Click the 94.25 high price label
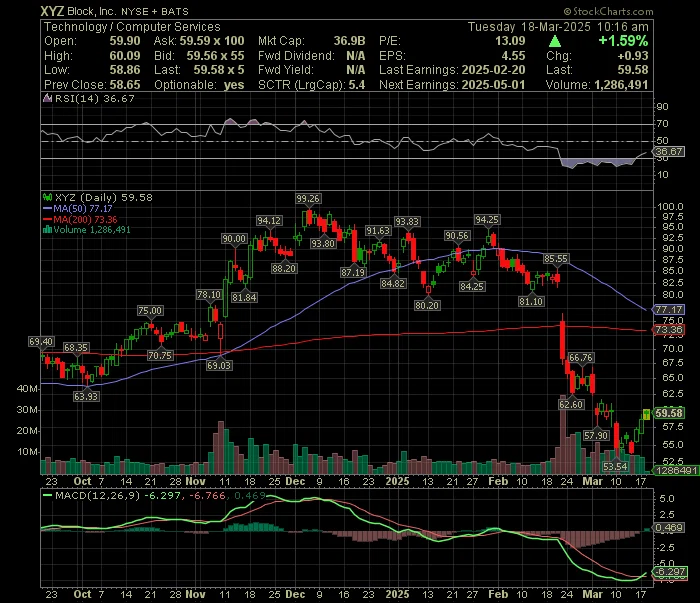 pyautogui.click(x=487, y=220)
